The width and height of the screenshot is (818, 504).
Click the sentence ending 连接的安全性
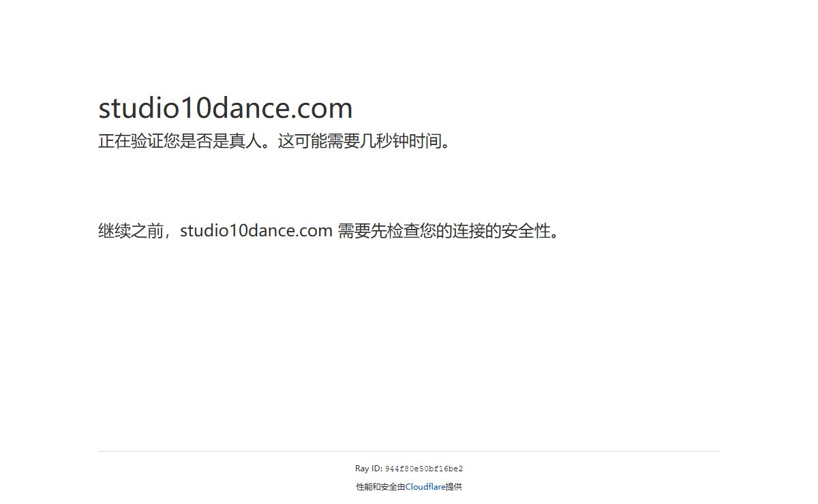coord(331,231)
